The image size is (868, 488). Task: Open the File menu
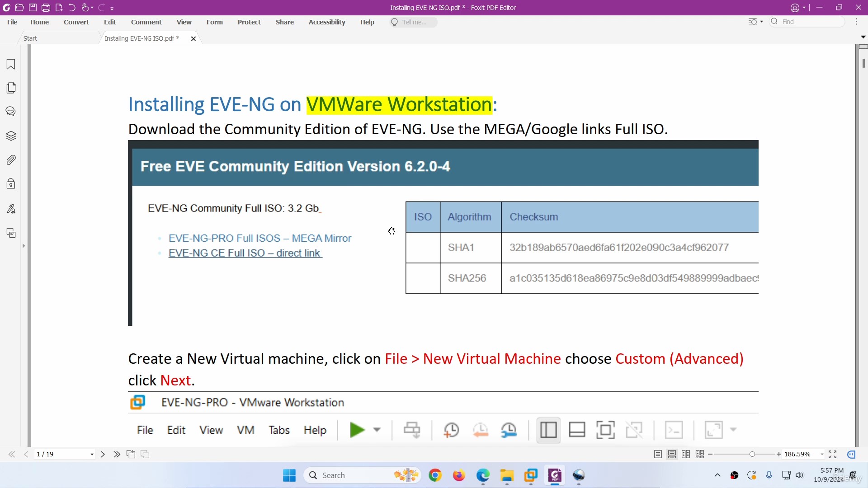coord(12,22)
